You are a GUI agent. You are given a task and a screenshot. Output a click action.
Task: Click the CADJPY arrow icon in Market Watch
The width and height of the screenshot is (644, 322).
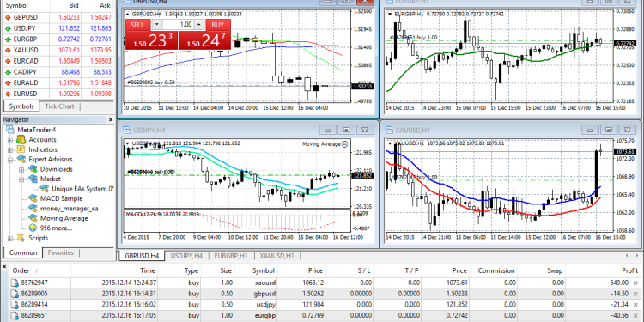[8, 72]
